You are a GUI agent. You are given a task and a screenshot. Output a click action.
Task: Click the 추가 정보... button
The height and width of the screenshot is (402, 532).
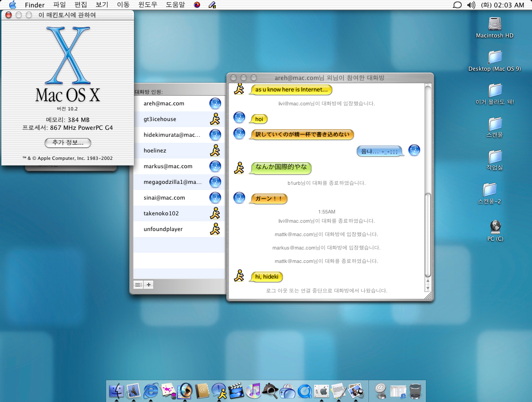pyautogui.click(x=68, y=143)
